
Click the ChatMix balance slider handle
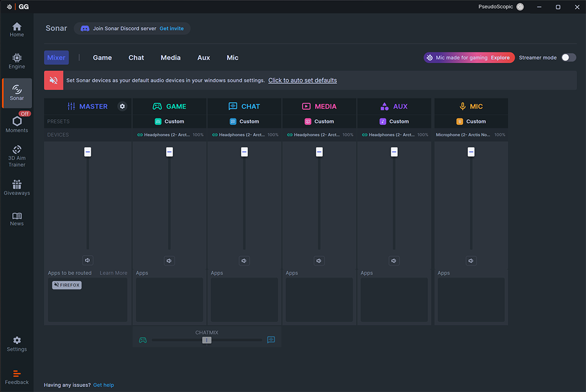(x=206, y=340)
